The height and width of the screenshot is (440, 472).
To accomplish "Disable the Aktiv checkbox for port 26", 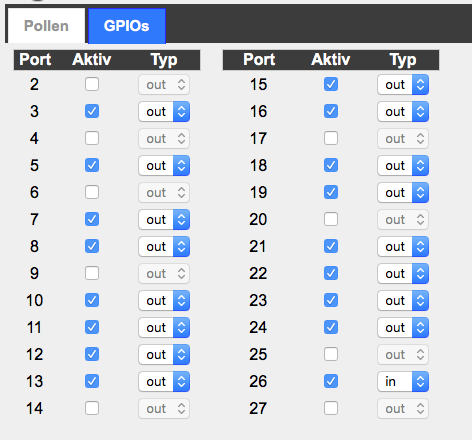I will [331, 381].
